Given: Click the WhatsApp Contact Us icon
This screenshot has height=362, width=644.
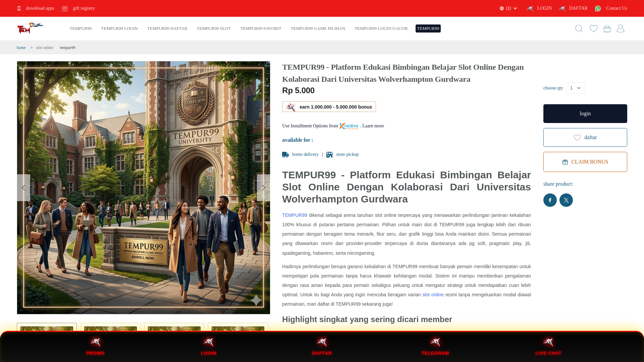Looking at the screenshot, I should 598,8.
